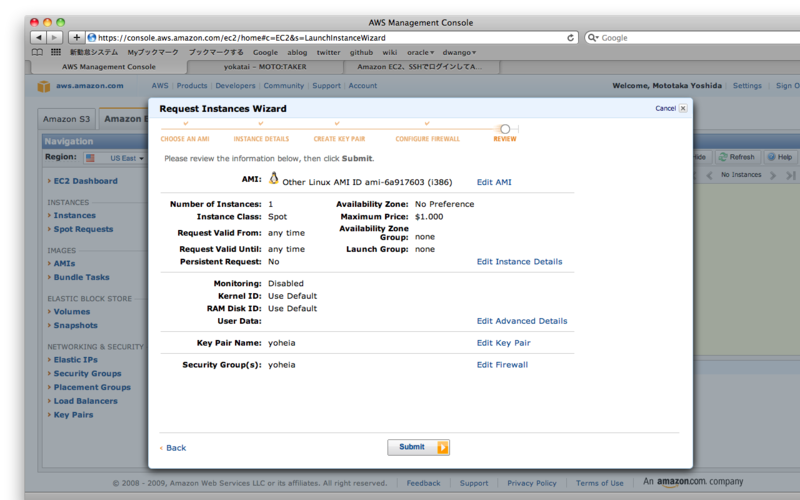Viewport: 800px width, 500px height.
Task: Click the Help button in background console
Action: (780, 157)
